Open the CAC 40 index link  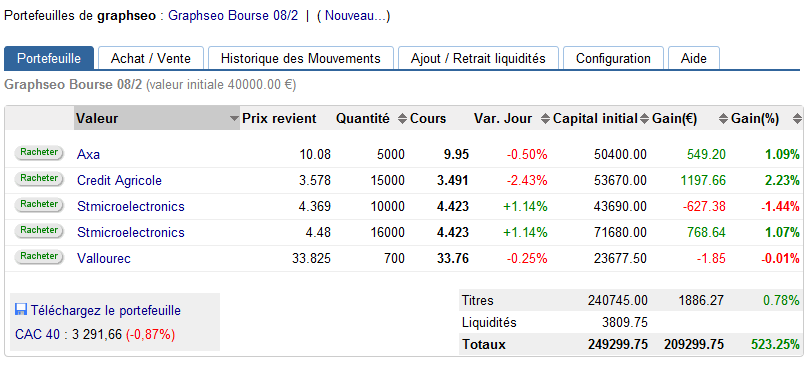39,334
